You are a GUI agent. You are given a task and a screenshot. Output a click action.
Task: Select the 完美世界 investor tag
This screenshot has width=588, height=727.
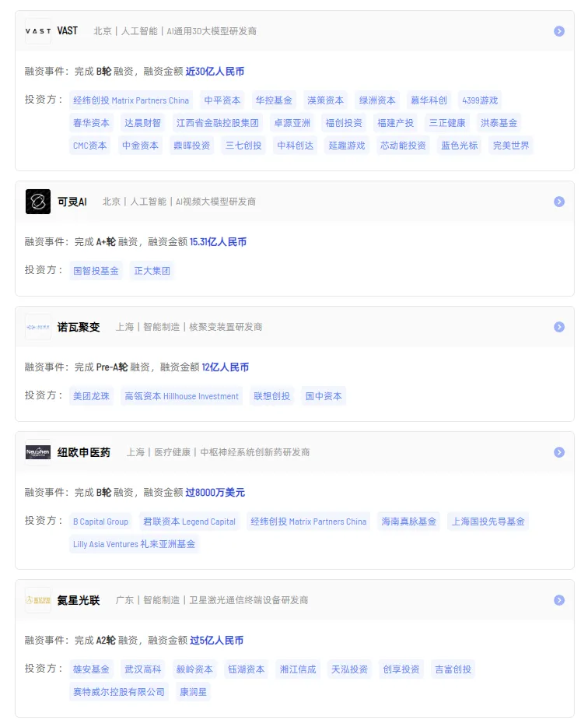pyautogui.click(x=511, y=146)
